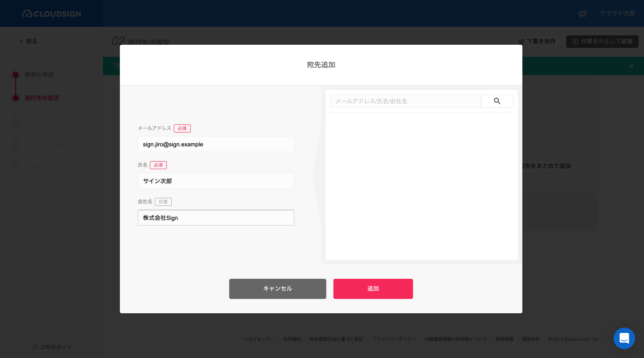The height and width of the screenshot is (358, 644).
Task: Click 下書き保存 to save draft
Action: coord(537,41)
